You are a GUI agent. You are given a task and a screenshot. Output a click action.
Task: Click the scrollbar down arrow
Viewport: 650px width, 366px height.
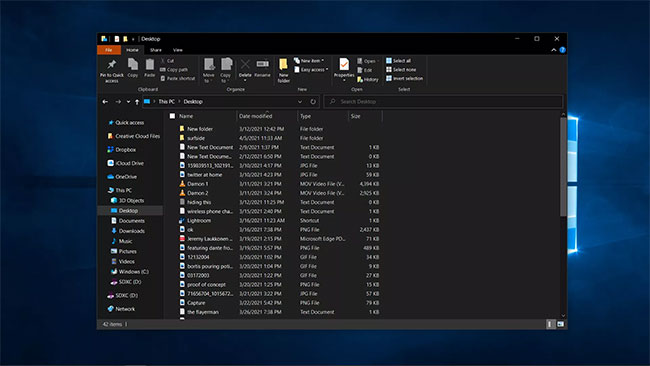tap(563, 316)
